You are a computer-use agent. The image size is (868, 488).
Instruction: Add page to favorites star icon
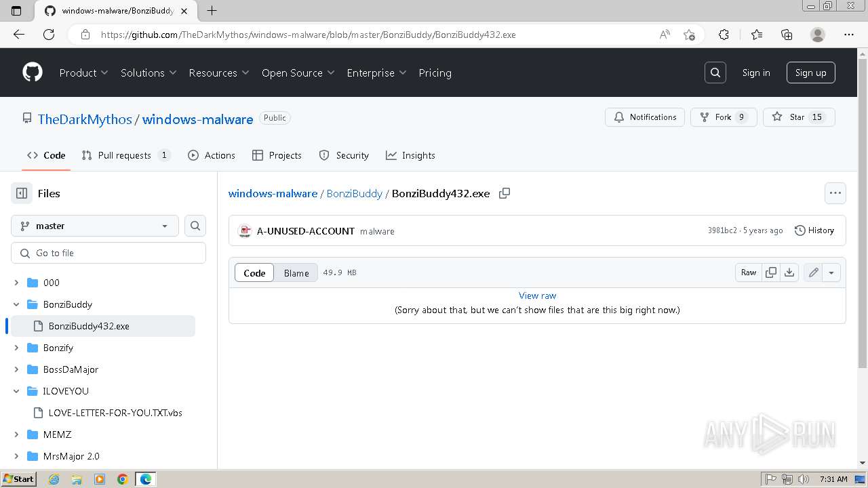(x=690, y=35)
